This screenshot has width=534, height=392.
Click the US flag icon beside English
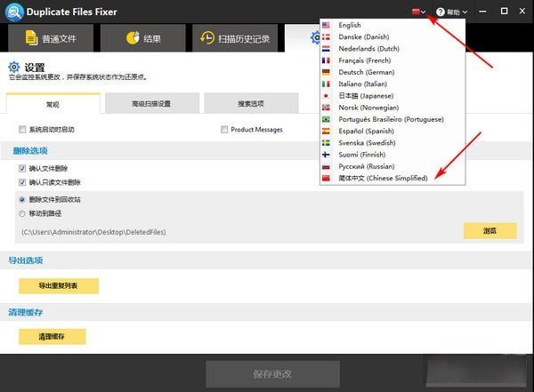pyautogui.click(x=326, y=25)
